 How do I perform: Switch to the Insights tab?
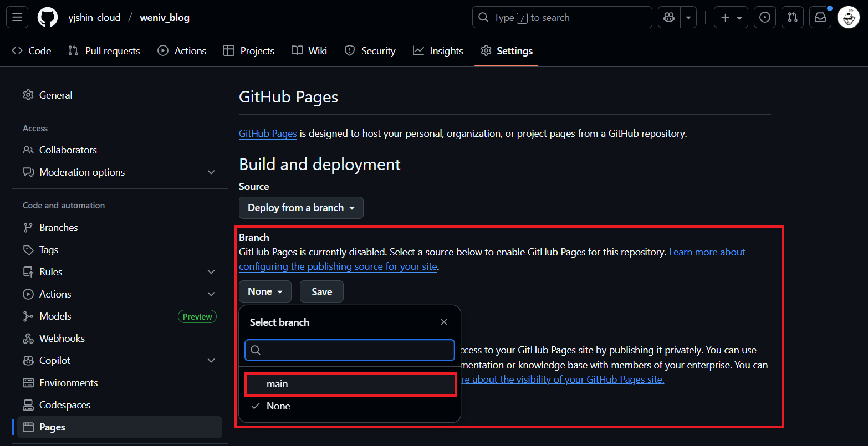pos(438,50)
